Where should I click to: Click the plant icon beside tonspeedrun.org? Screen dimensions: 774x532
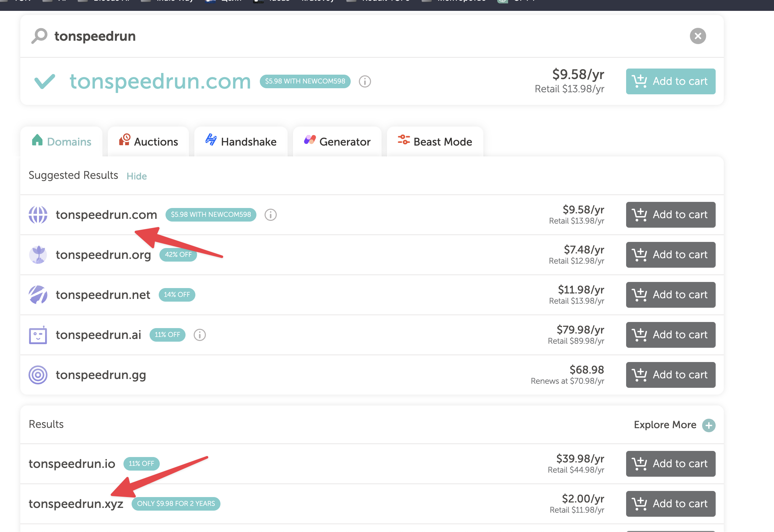click(x=38, y=254)
